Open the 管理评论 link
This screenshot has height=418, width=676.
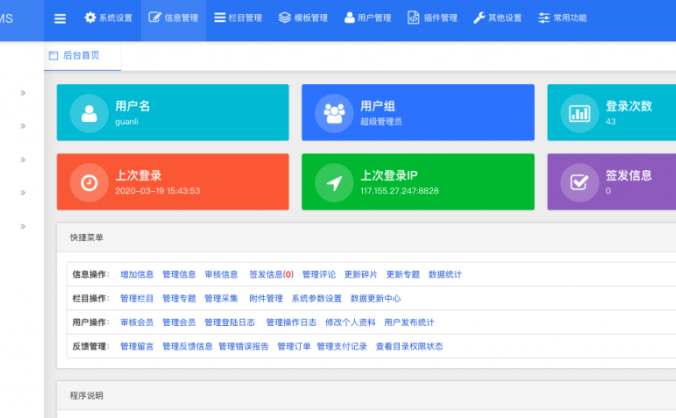[x=319, y=275]
